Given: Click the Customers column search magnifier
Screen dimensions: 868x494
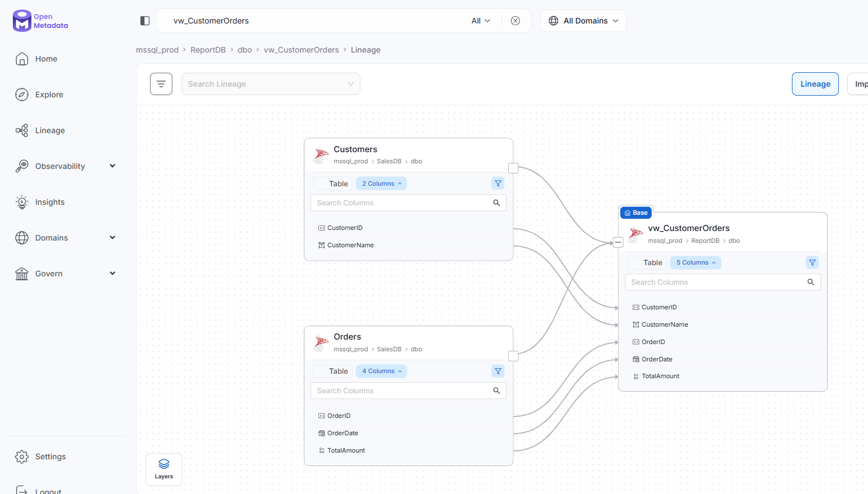Looking at the screenshot, I should click(x=496, y=203).
